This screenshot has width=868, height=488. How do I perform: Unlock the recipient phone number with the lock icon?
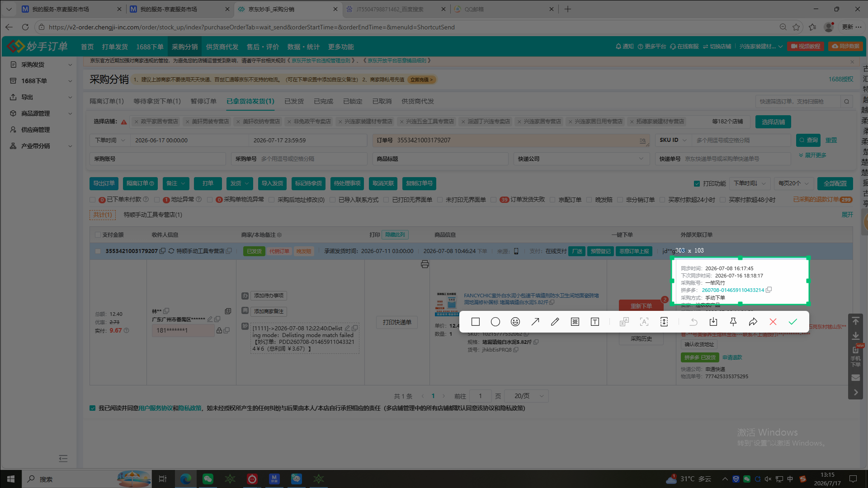tap(219, 330)
